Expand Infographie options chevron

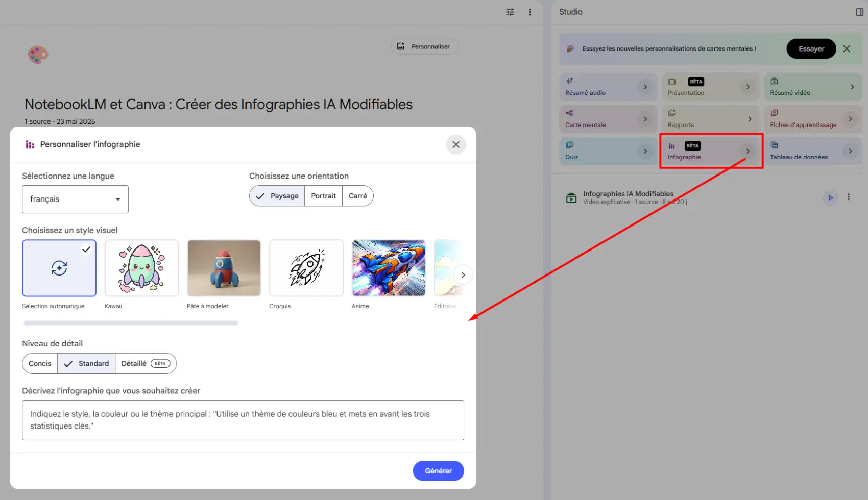[748, 151]
